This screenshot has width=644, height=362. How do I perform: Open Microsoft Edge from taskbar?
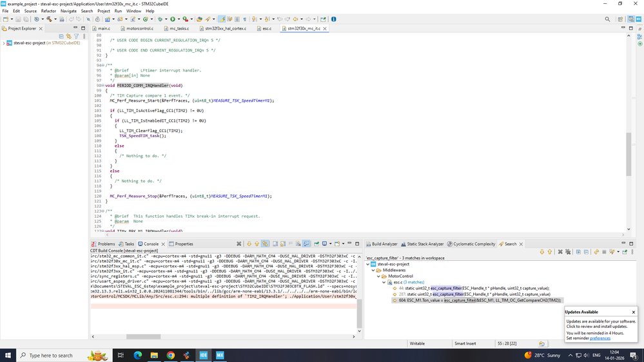tap(137, 355)
